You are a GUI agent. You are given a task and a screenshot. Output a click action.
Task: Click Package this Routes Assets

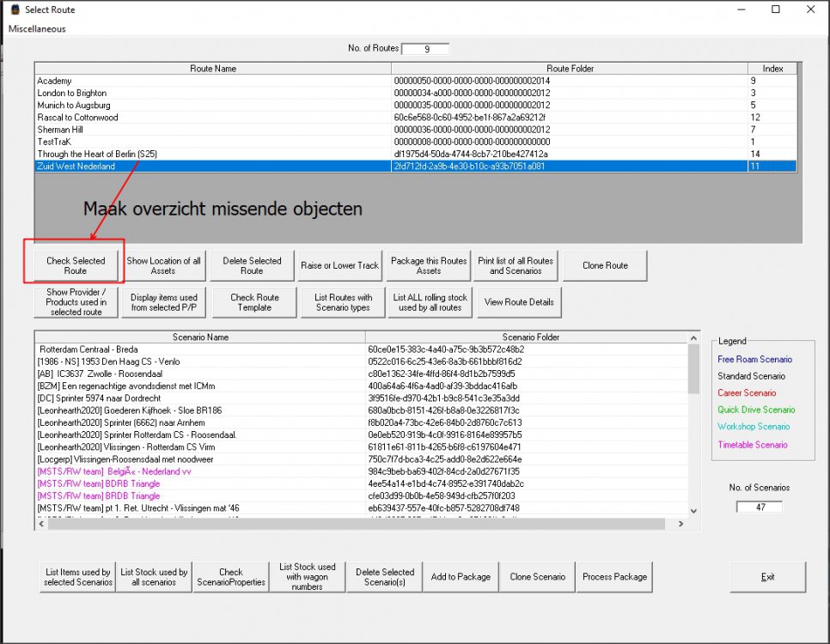(x=429, y=265)
